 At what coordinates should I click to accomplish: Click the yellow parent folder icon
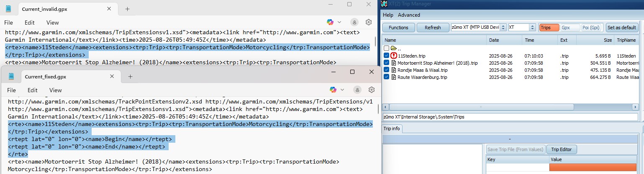pyautogui.click(x=394, y=48)
